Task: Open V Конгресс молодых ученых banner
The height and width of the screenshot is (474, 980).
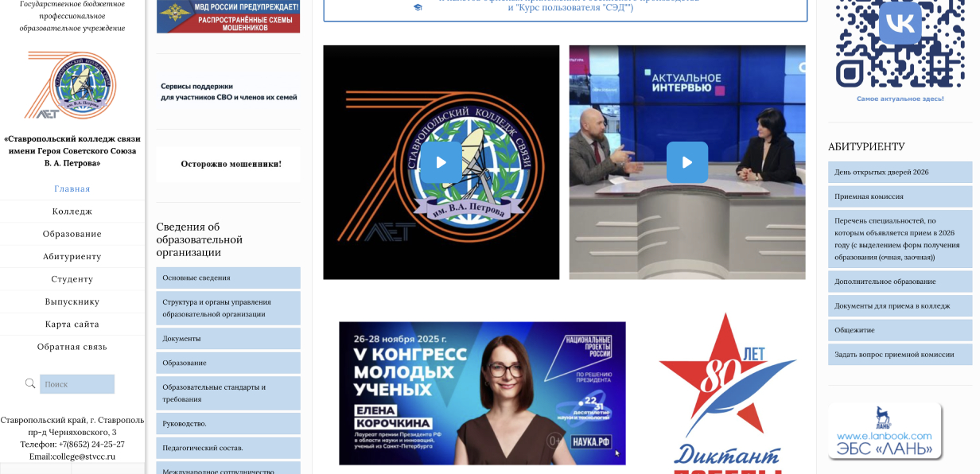Action: coord(482,393)
